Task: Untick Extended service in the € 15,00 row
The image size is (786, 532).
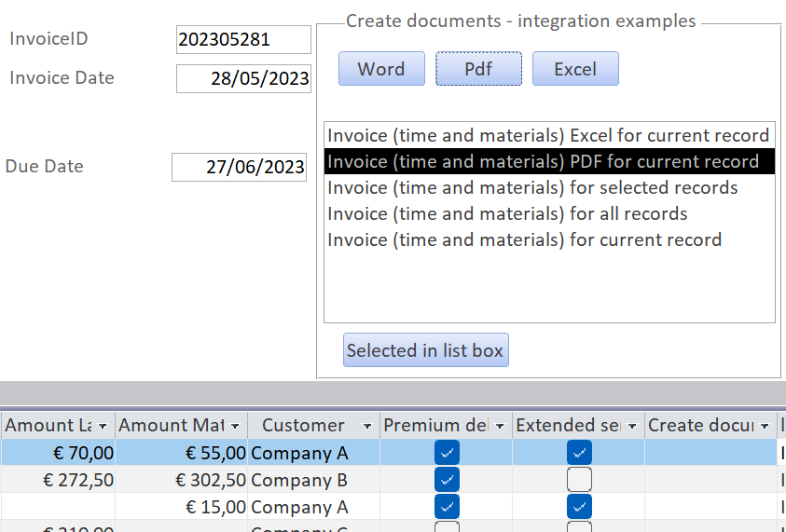Action: point(579,507)
